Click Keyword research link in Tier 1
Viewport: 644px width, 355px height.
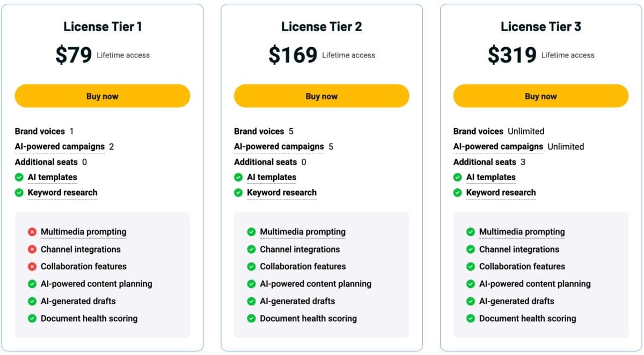coord(62,193)
